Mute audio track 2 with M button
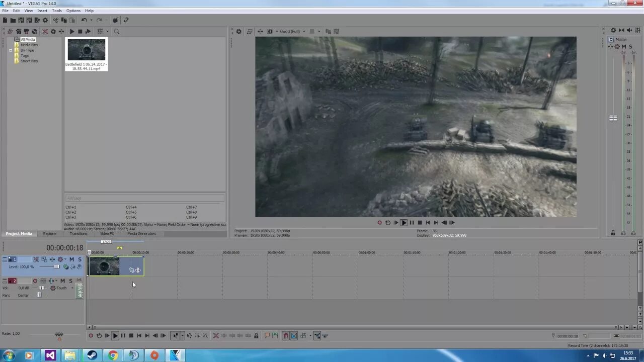The height and width of the screenshot is (362, 644). point(63,281)
